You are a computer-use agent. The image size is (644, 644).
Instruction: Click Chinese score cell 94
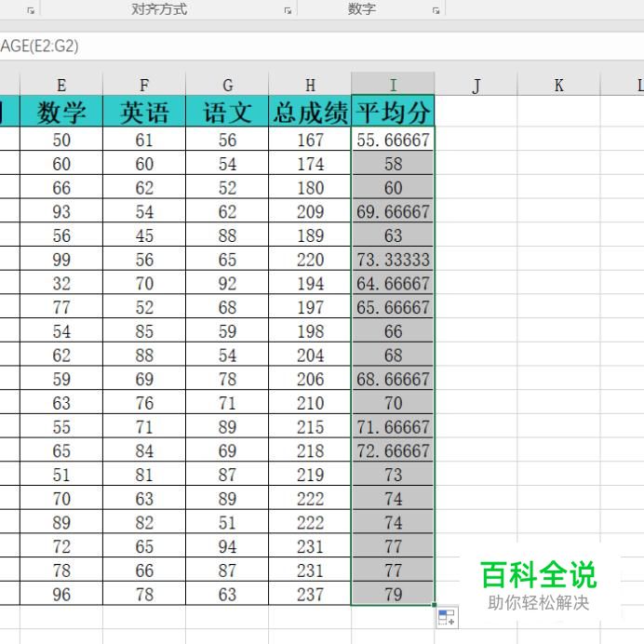click(227, 546)
